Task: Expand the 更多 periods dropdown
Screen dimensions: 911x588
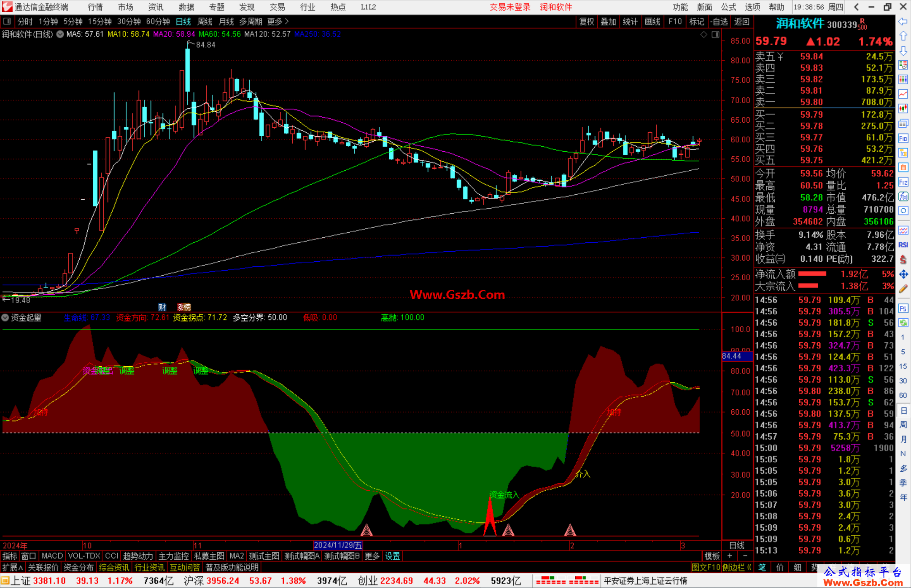Action: pyautogui.click(x=278, y=21)
